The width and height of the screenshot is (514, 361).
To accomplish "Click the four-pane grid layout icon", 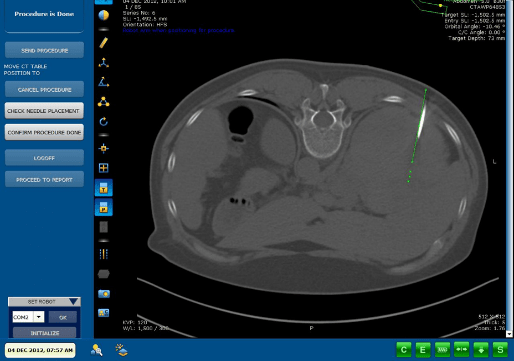I will [x=104, y=168].
